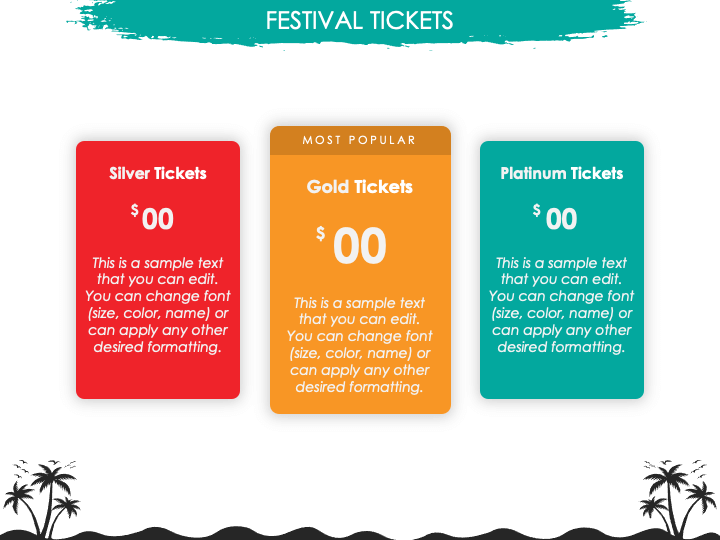Click the empty bottom area of the red Silver card
Viewport: 720px width, 540px height.
(x=158, y=377)
